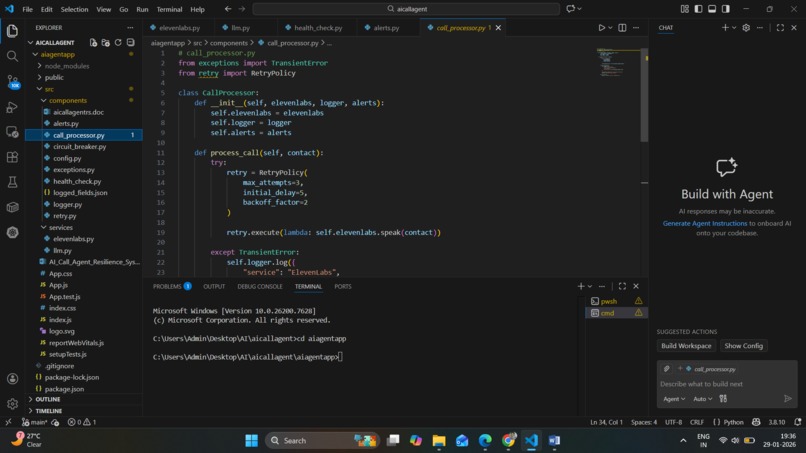Open the Agent mode dropdown
806x453 pixels.
(x=674, y=398)
